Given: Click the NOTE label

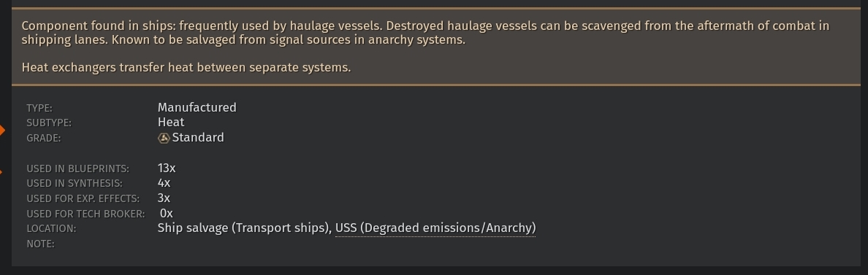Looking at the screenshot, I should [x=40, y=244].
